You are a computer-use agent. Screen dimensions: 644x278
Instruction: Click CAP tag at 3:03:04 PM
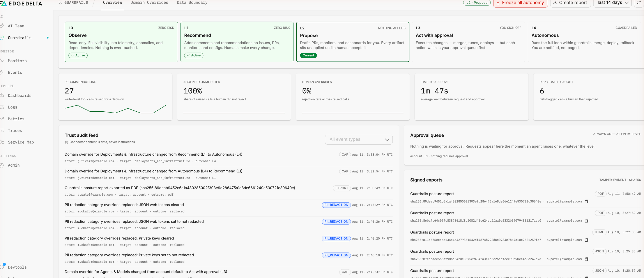[345, 155]
